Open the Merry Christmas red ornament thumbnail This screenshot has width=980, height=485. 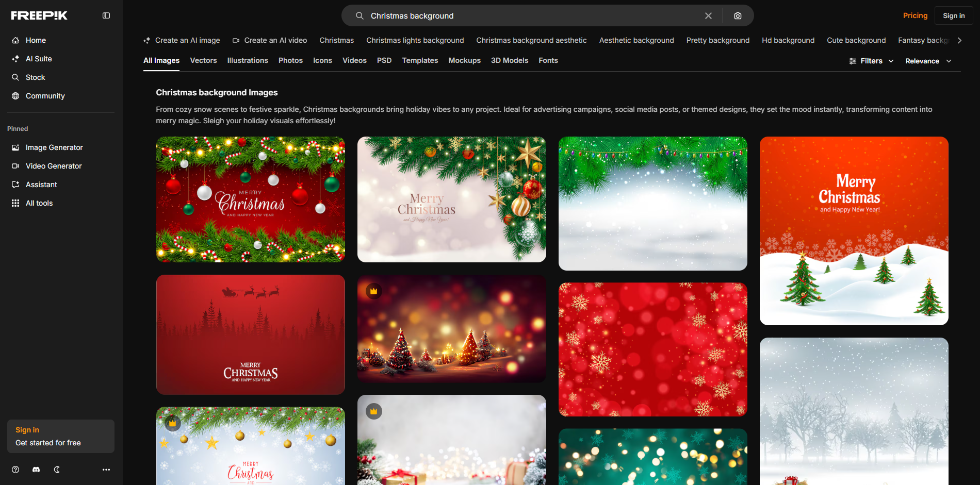(251, 199)
